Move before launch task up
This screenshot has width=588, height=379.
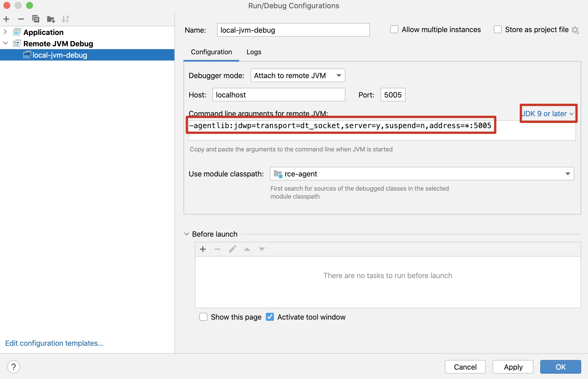247,249
